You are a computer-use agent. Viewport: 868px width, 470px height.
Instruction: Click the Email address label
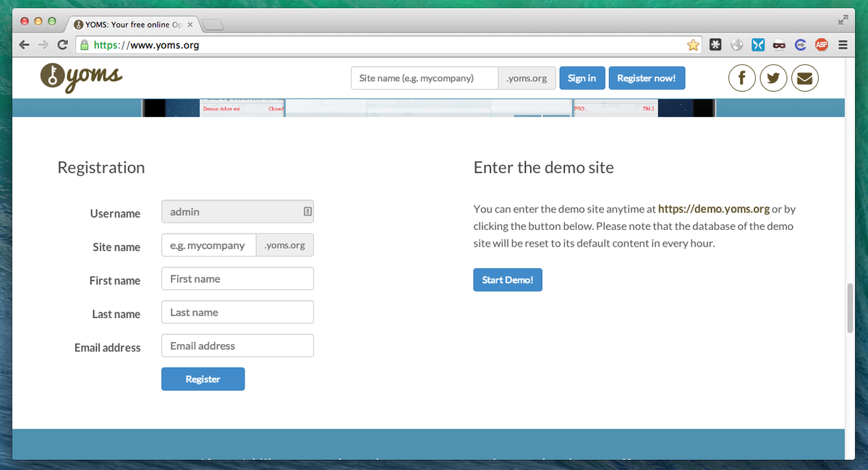pyautogui.click(x=107, y=348)
